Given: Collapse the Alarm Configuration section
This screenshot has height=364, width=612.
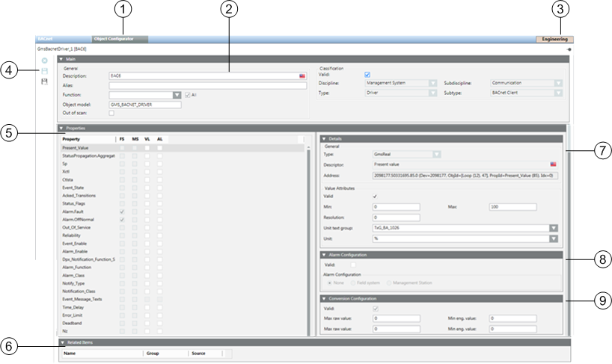Looking at the screenshot, I should click(324, 255).
